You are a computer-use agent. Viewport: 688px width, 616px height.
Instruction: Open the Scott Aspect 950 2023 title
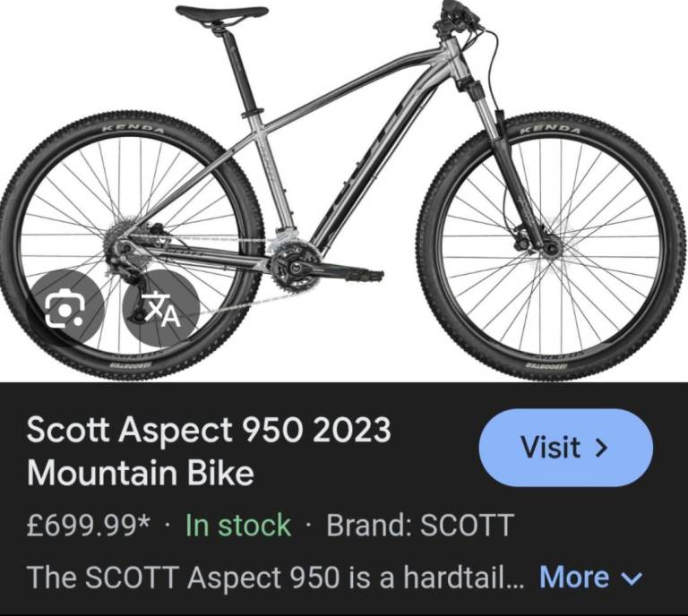coord(209,450)
